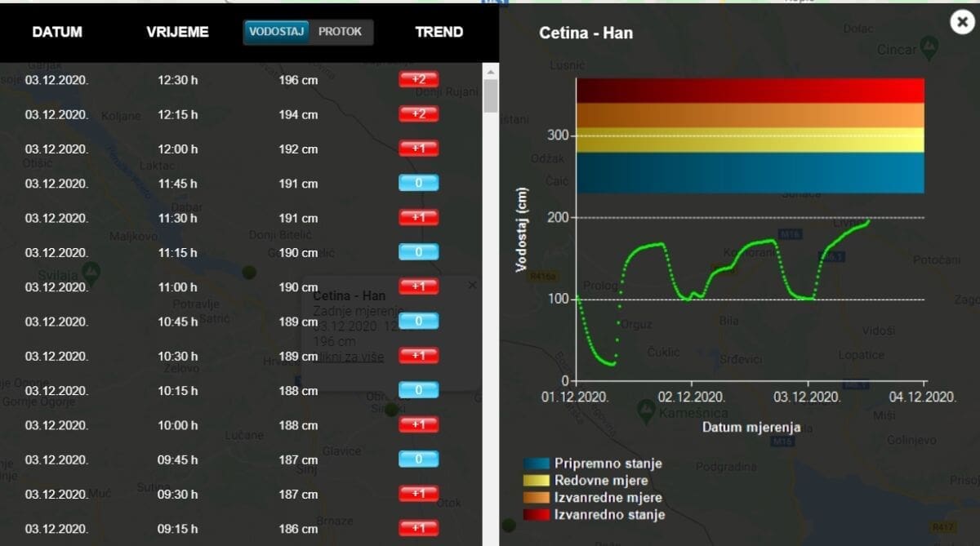Click the orange Izvanredne mjere legend swatch
Viewport: 980px width, 546px height.
pos(537,498)
